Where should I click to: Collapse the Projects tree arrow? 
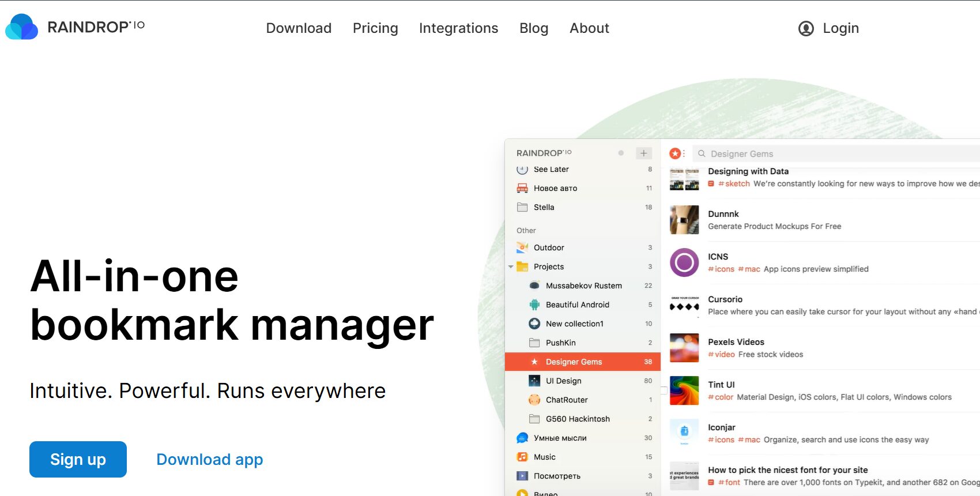tap(511, 266)
